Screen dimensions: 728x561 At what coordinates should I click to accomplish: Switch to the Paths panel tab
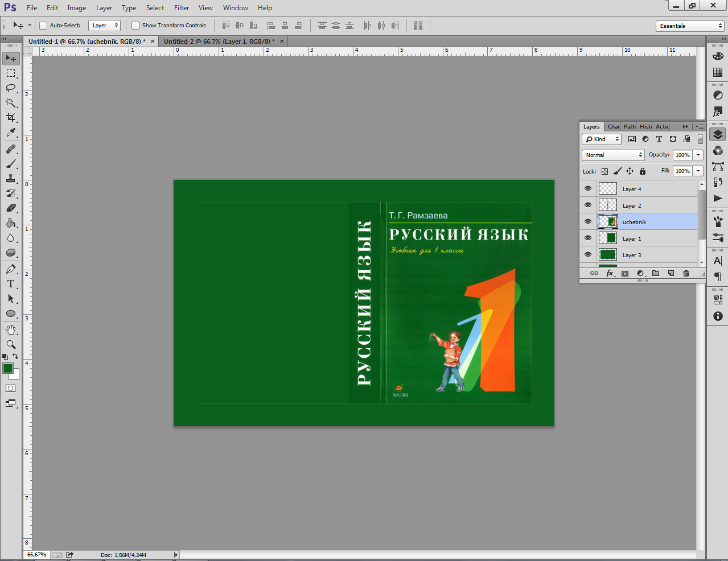630,126
